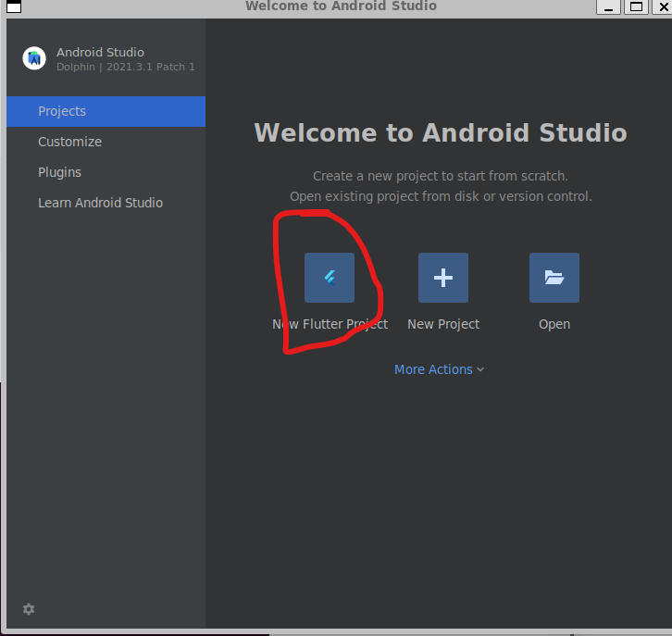Click the Open text label
Viewport: 672px width, 636px height.
(x=554, y=324)
